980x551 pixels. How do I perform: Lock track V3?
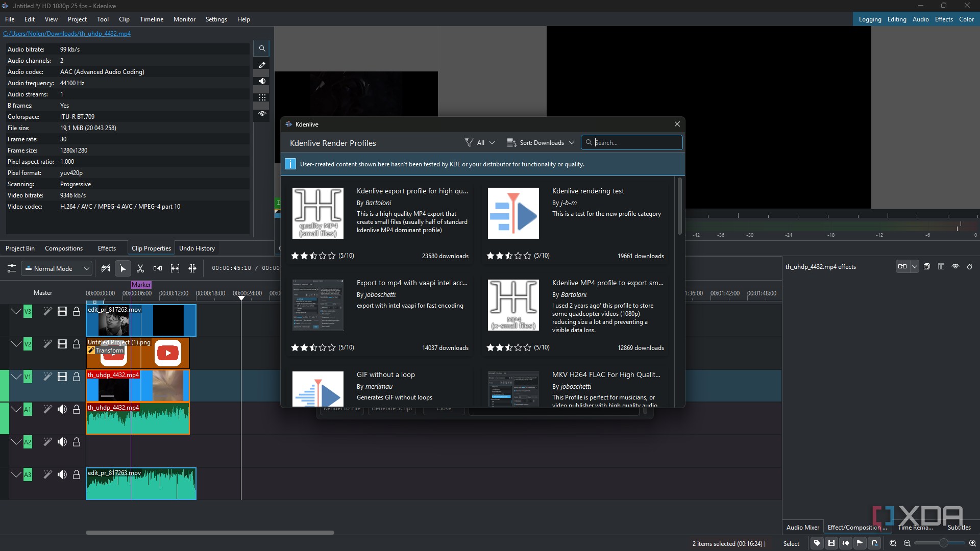77,311
